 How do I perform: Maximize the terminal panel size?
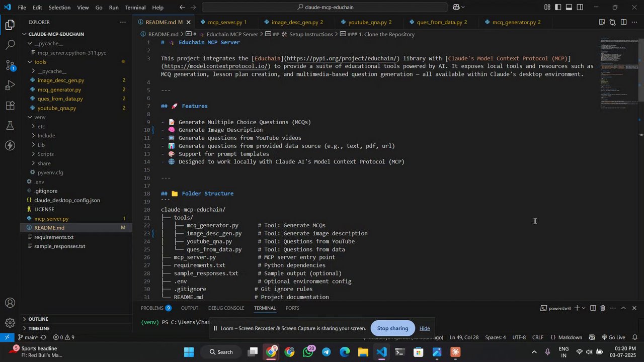pyautogui.click(x=623, y=308)
